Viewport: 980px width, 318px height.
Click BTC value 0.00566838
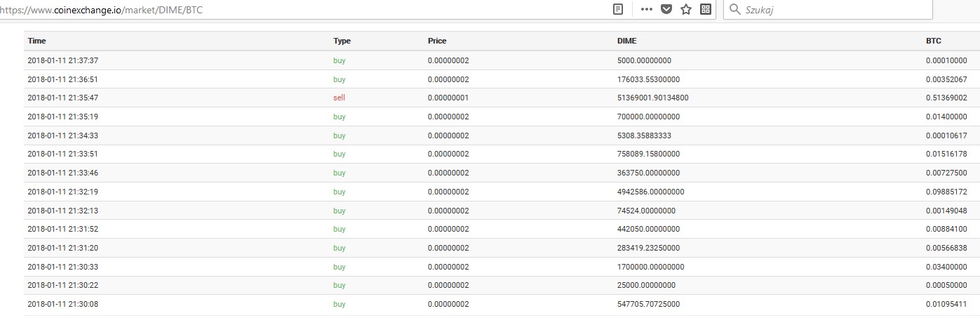coord(946,248)
